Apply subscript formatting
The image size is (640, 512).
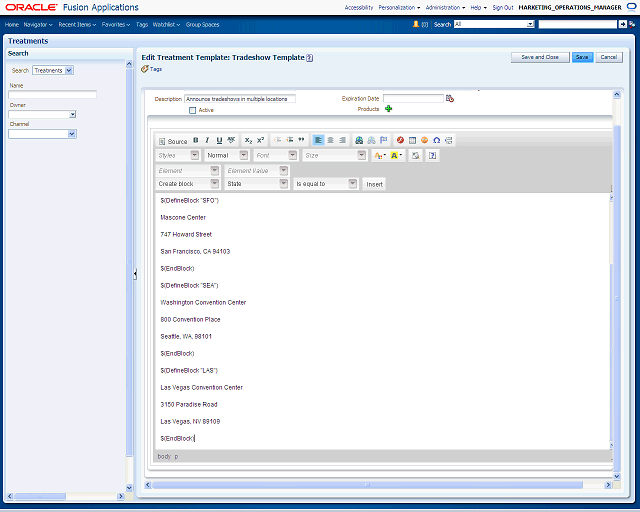[x=248, y=140]
